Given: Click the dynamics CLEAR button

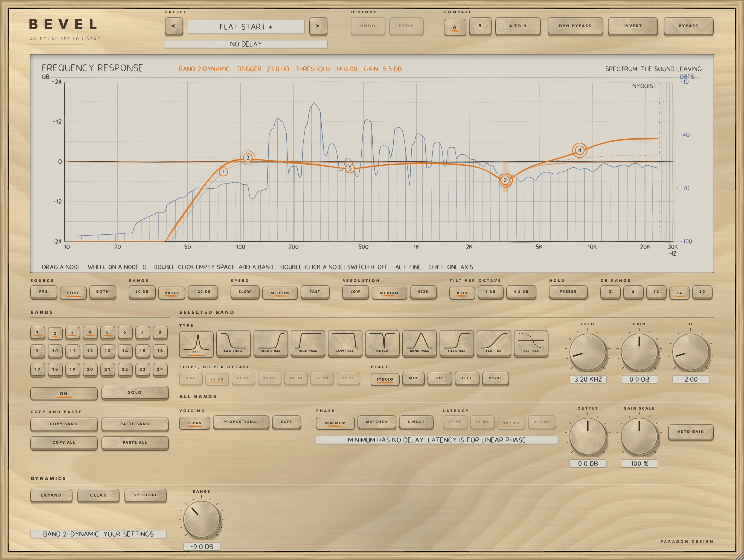Looking at the screenshot, I should (98, 495).
